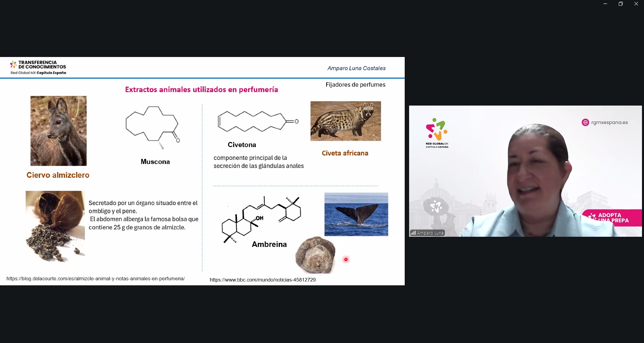Screen dimensions: 644x343
Task: Click the globe icon beside rgmxespana.es
Action: [x=585, y=122]
